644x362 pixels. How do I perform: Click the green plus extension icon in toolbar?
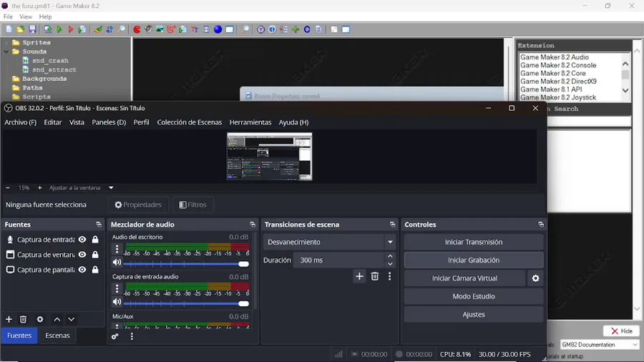pos(296,29)
